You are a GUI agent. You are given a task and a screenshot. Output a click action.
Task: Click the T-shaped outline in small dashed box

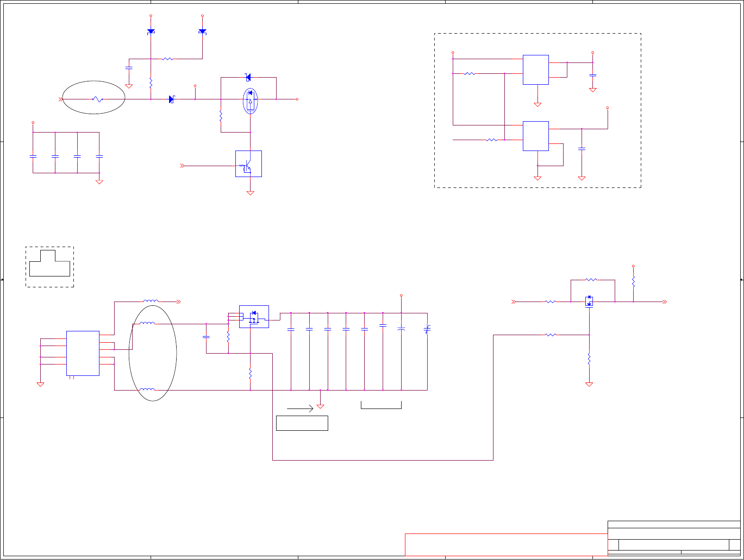coord(50,264)
